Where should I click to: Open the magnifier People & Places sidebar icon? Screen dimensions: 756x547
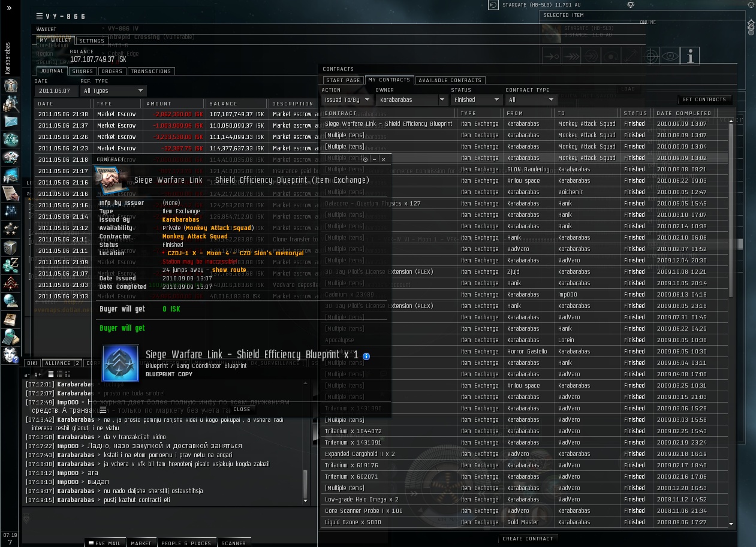point(10,104)
